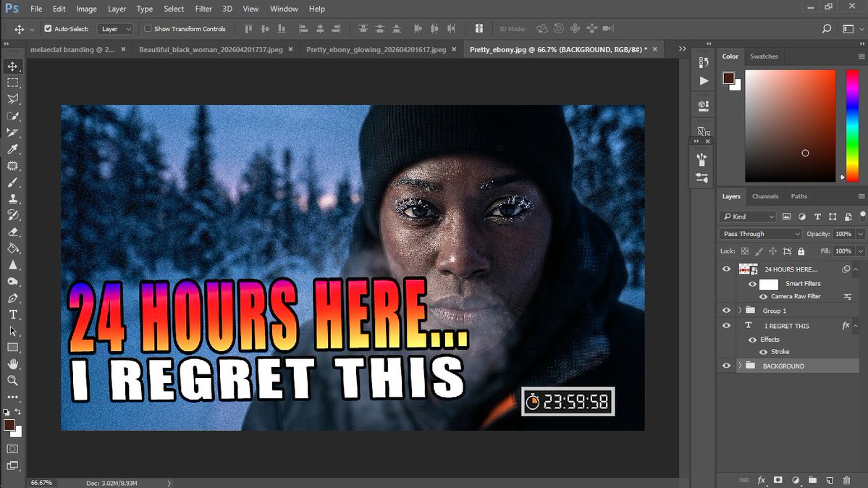868x488 pixels.
Task: Select the Pen tool
Action: pyautogui.click(x=13, y=298)
